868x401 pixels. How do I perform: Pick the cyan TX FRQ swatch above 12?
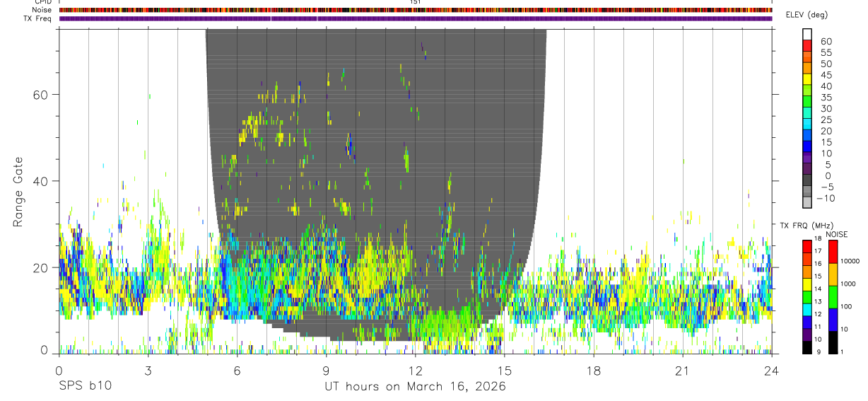807,309
